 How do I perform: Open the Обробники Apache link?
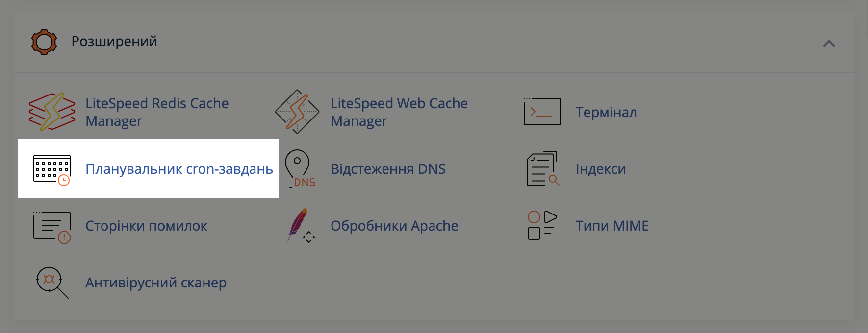[x=394, y=226]
